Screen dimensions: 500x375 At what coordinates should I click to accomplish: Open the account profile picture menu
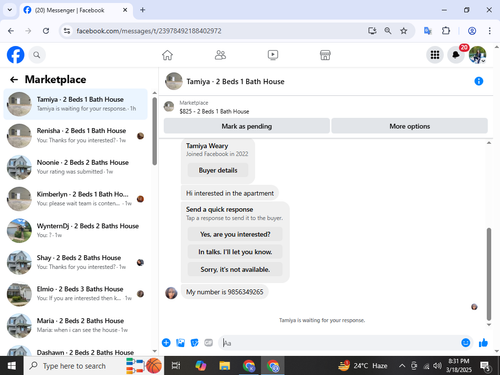[477, 55]
